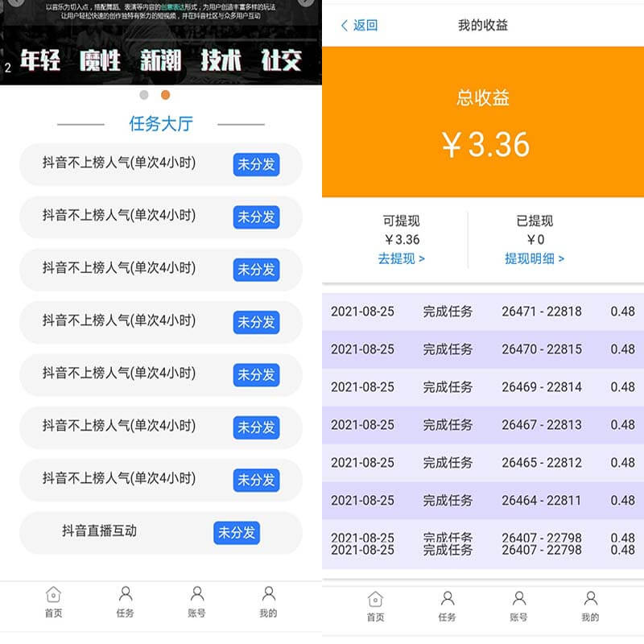Open the 我的 tab under the task hall
The width and height of the screenshot is (644, 644).
click(268, 601)
